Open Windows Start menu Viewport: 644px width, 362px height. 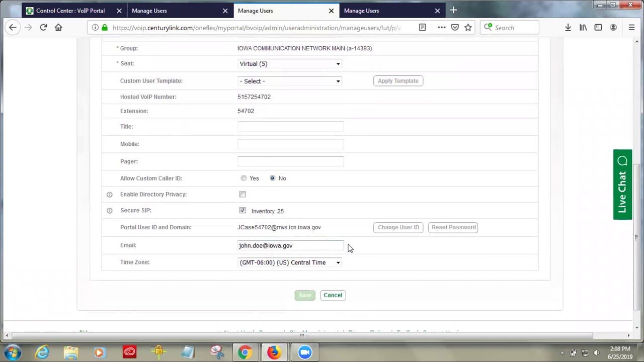coord(12,352)
